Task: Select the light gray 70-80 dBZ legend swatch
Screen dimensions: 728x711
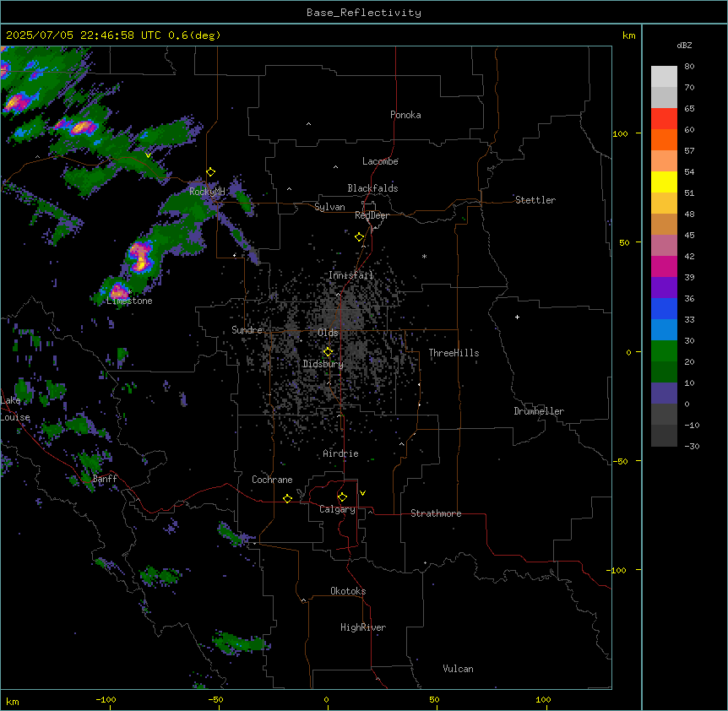Action: point(664,77)
